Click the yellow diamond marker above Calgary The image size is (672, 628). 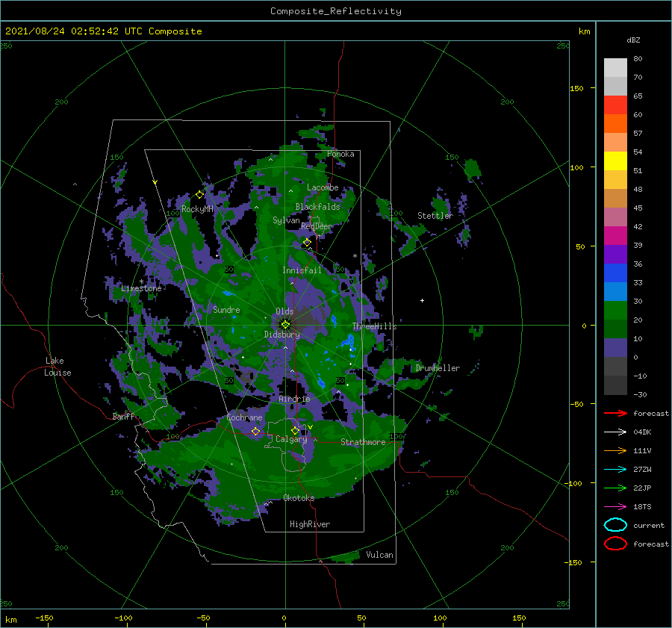(295, 430)
